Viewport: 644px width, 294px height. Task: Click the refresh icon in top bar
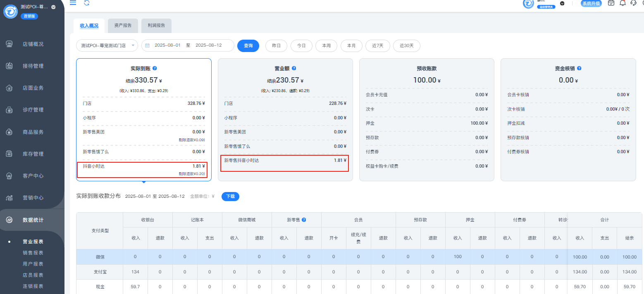[86, 3]
